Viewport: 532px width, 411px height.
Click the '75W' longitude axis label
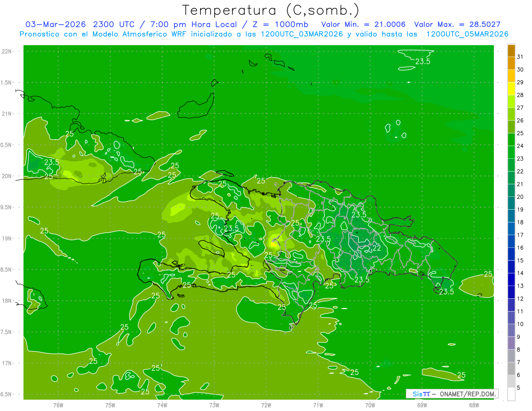[110, 405]
